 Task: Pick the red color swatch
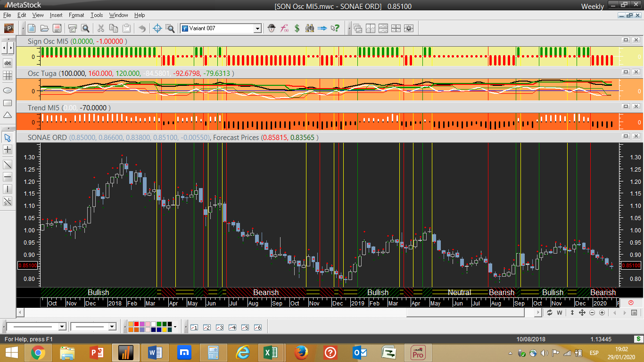[x=137, y=324]
